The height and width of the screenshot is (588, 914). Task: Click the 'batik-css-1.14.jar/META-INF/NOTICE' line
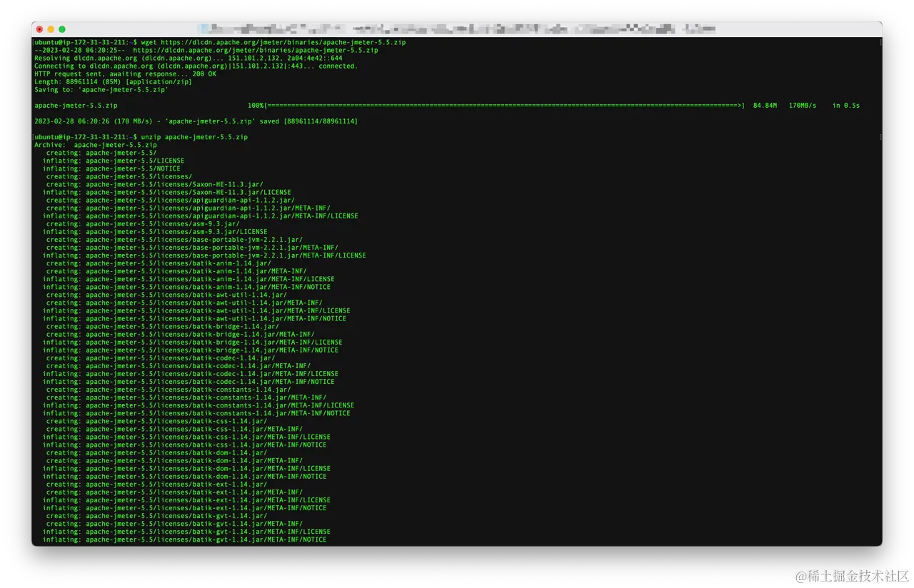point(184,445)
